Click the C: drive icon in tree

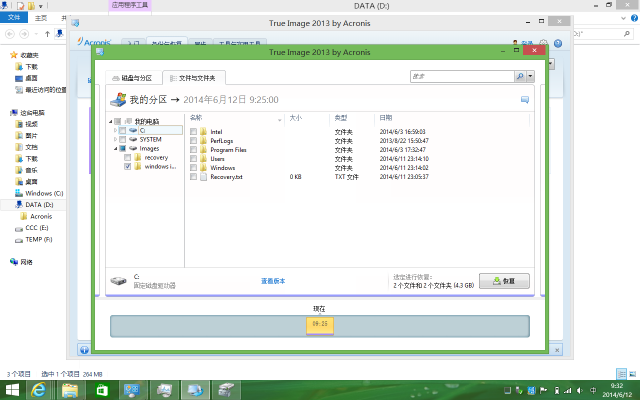click(133, 130)
